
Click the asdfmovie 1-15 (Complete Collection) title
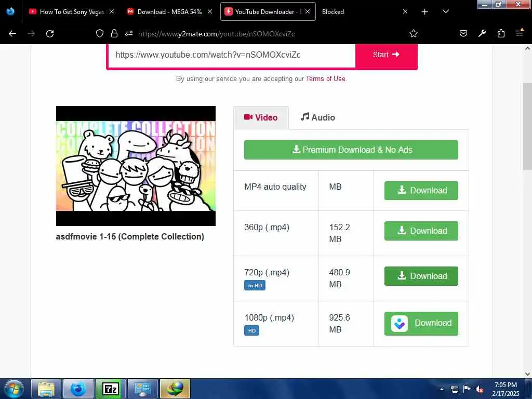coord(130,236)
